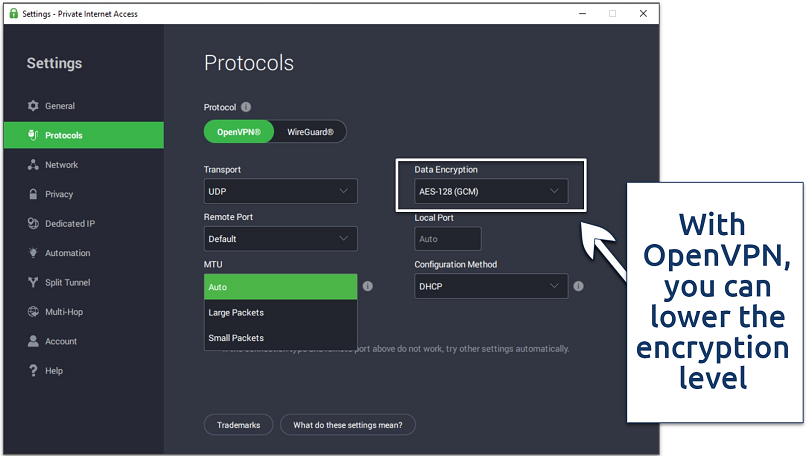This screenshot has width=806, height=456.
Task: Click the green lock app icon in title bar
Action: point(14,13)
